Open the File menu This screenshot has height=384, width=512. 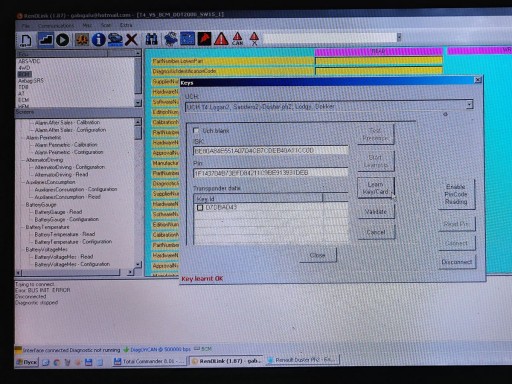point(26,26)
